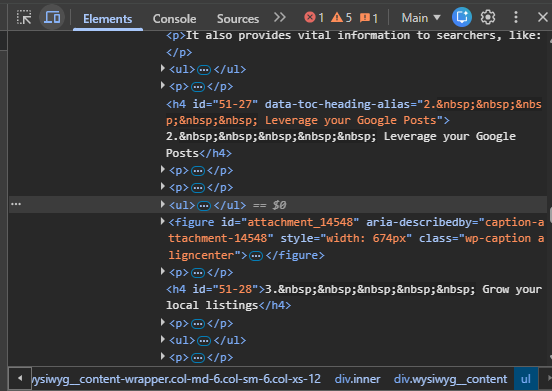Select the ul breadcrumb item
The height and width of the screenshot is (391, 552).
coord(526,379)
